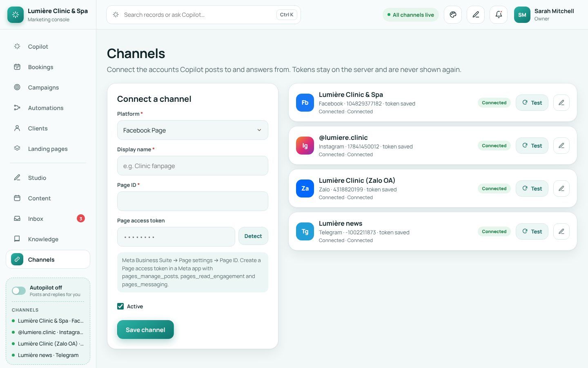Focus the Page access token field
Viewport: 588px width, 368px height.
click(176, 237)
